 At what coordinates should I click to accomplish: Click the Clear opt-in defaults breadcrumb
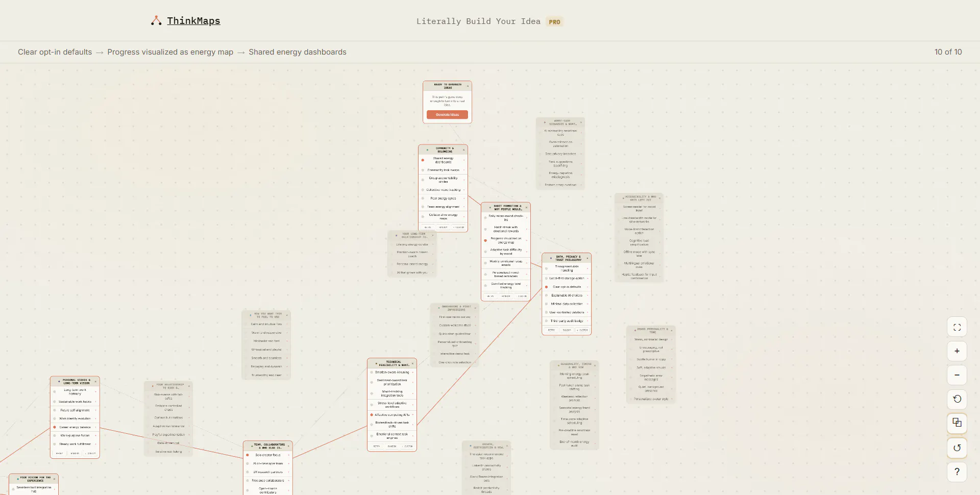(55, 52)
